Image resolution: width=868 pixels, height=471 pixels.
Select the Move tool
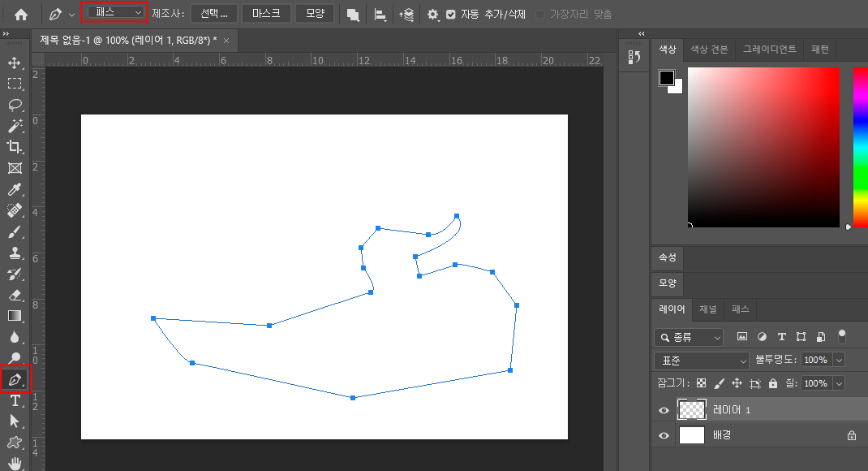(15, 63)
